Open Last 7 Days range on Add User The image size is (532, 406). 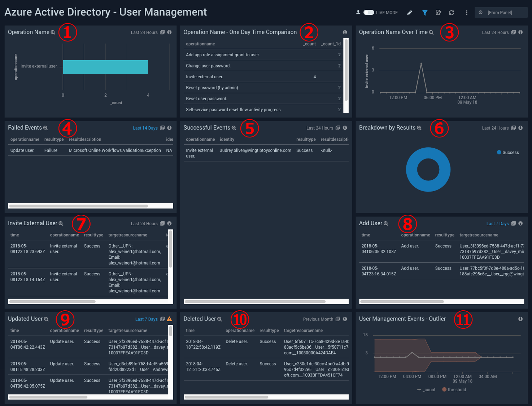[497, 224]
